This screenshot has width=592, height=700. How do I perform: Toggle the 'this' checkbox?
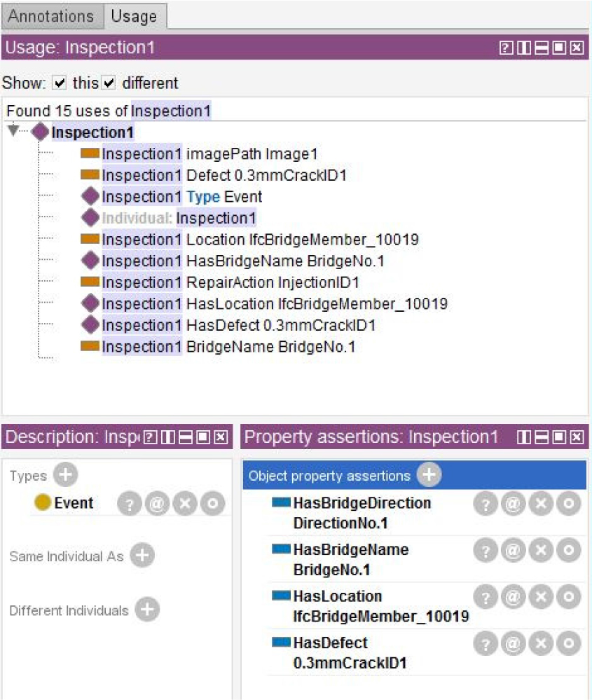click(x=60, y=83)
